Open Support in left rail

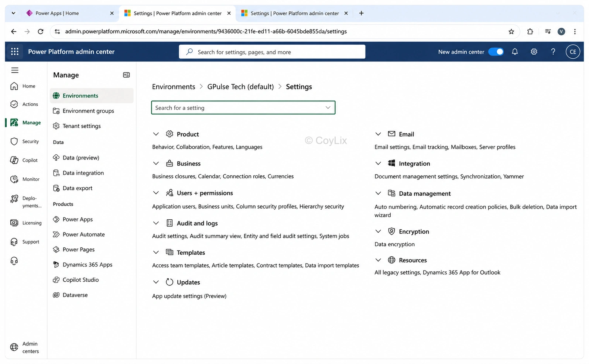[25, 242]
